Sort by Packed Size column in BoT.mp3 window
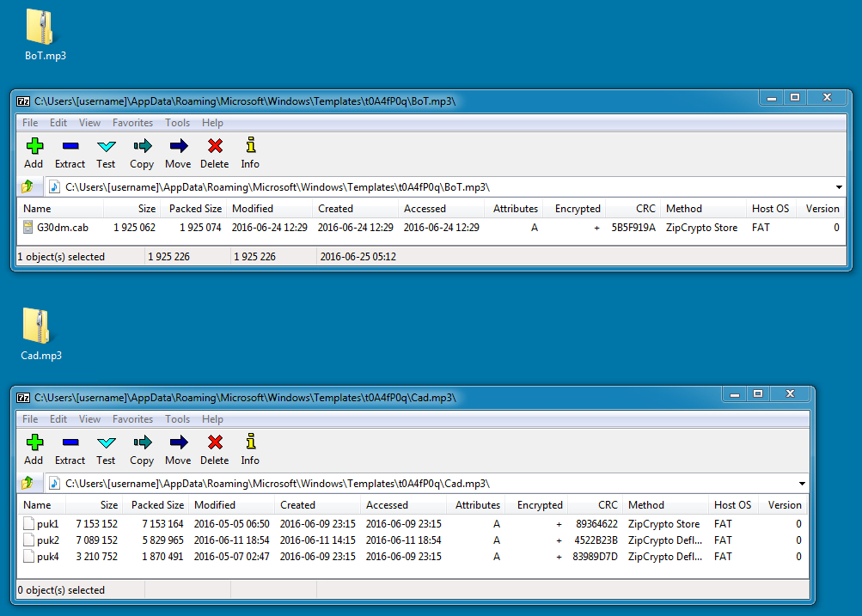 coord(195,209)
